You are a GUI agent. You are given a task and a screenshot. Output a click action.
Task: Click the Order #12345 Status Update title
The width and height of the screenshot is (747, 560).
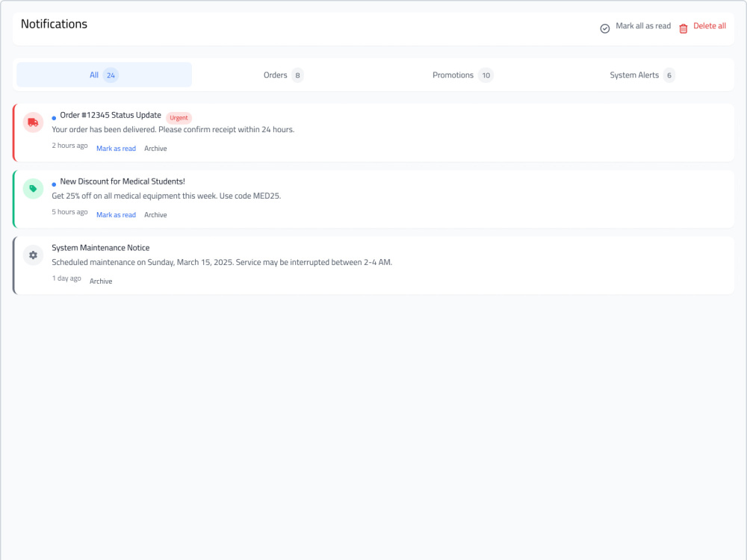coord(111,115)
